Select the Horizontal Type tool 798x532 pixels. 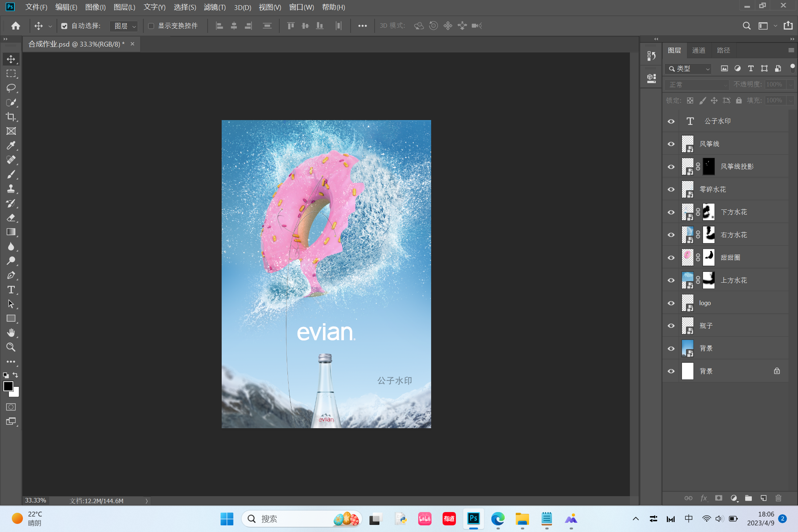[x=11, y=290]
